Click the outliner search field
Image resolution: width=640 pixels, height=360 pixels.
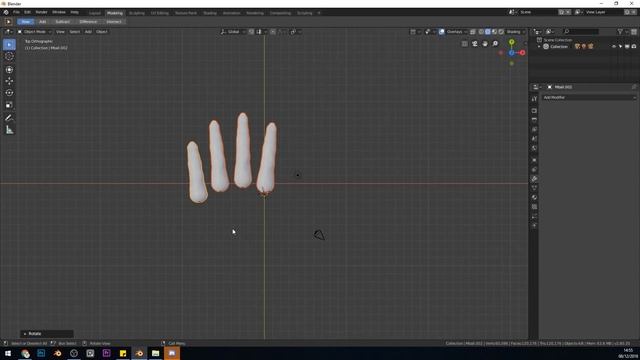581,31
